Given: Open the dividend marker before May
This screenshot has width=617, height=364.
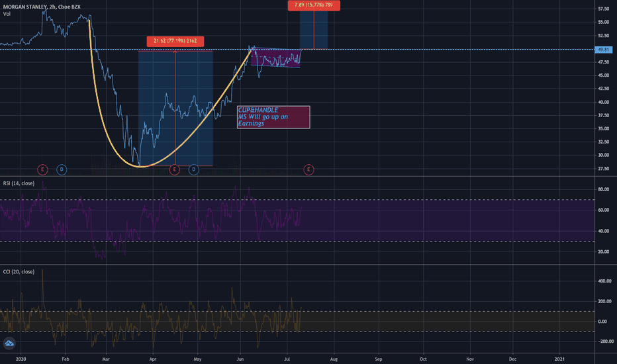Looking at the screenshot, I should pyautogui.click(x=193, y=169).
